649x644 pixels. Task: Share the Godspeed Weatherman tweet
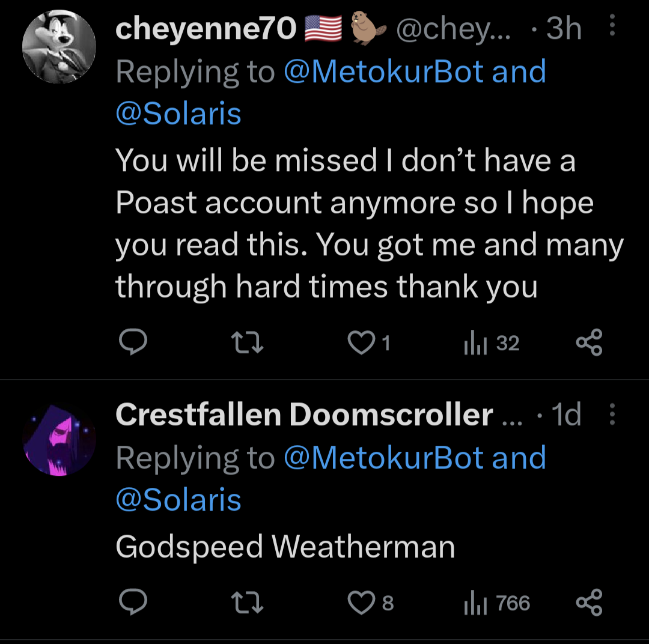[589, 603]
